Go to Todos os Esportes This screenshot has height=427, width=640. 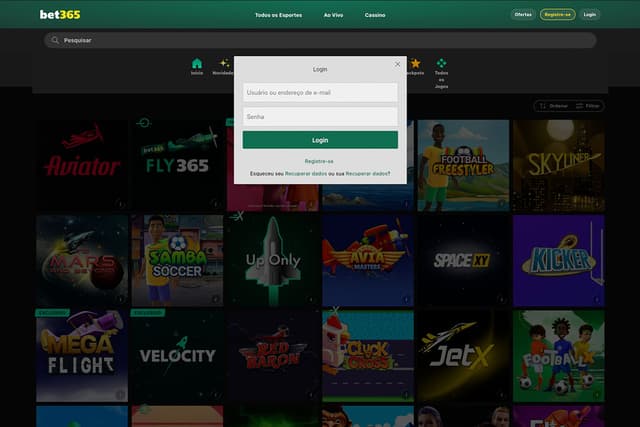click(x=278, y=15)
